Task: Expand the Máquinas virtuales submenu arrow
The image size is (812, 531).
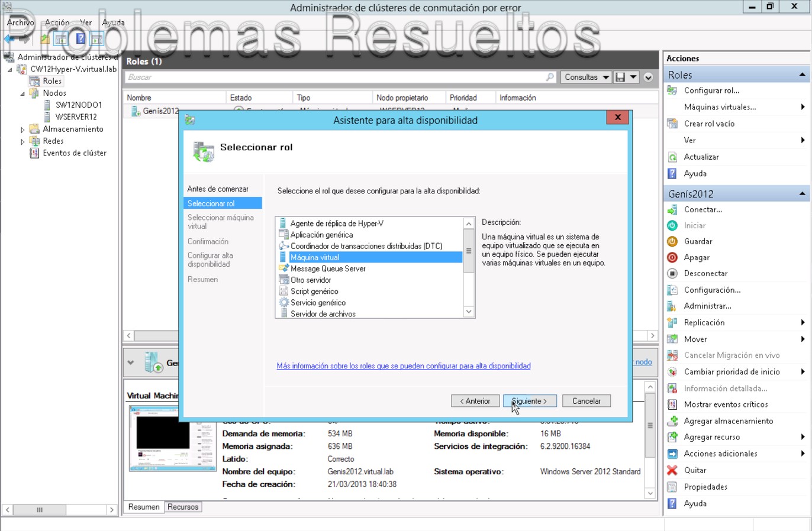Action: click(x=803, y=107)
